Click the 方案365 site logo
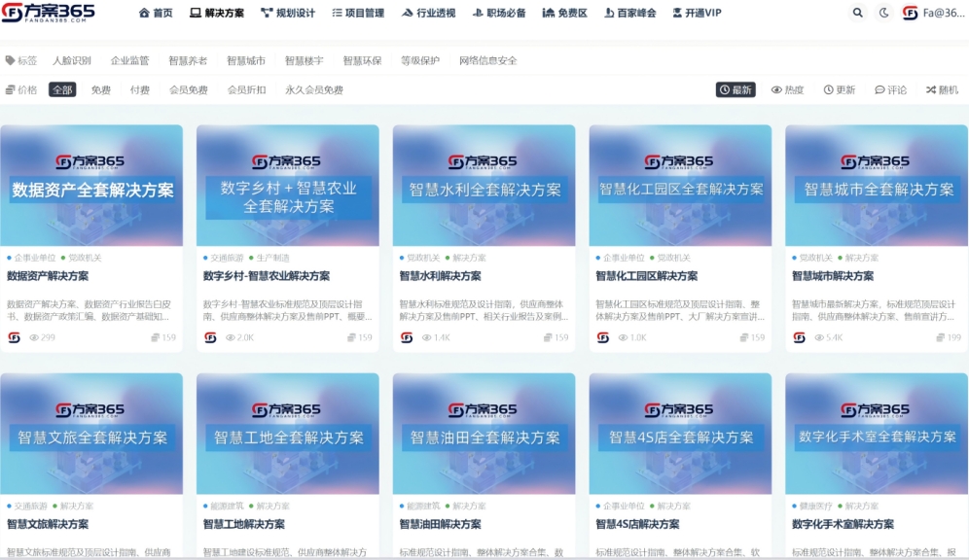This screenshot has width=969, height=560. coord(49,13)
